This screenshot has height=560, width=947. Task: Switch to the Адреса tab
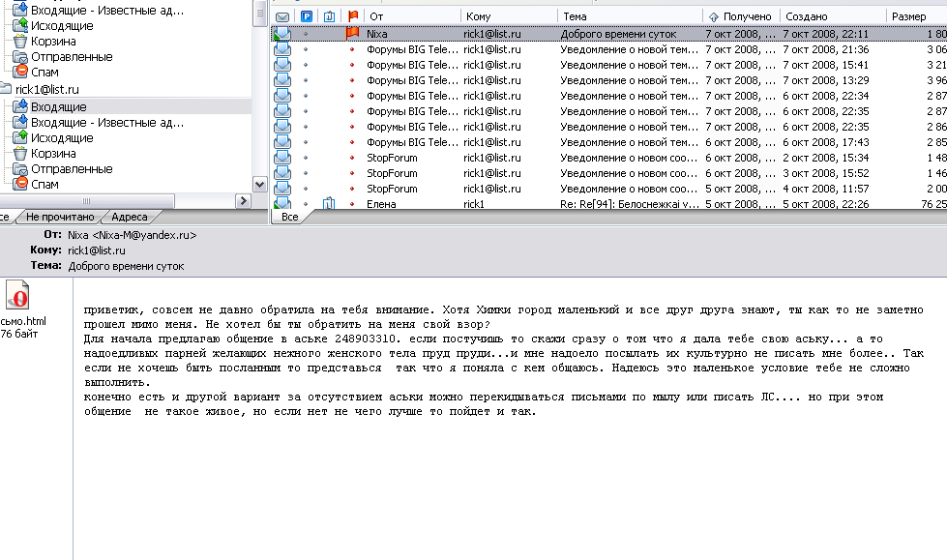click(129, 218)
